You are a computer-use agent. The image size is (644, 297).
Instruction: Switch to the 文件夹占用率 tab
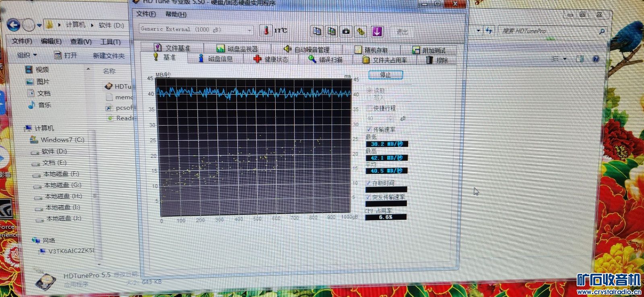coord(385,60)
